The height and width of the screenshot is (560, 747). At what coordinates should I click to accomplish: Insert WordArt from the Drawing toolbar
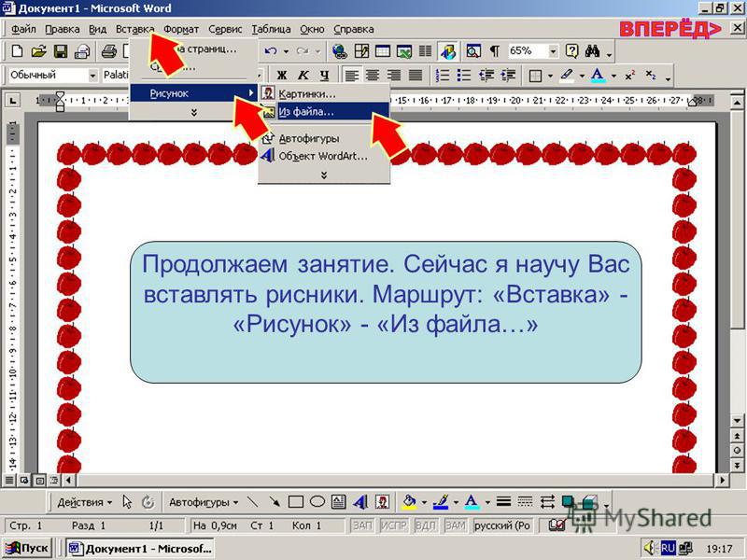pyautogui.click(x=360, y=502)
